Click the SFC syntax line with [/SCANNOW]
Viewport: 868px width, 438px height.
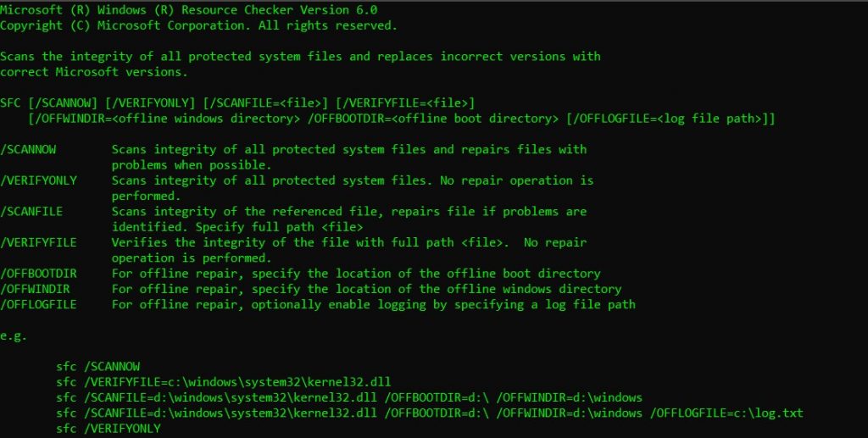[x=237, y=103]
